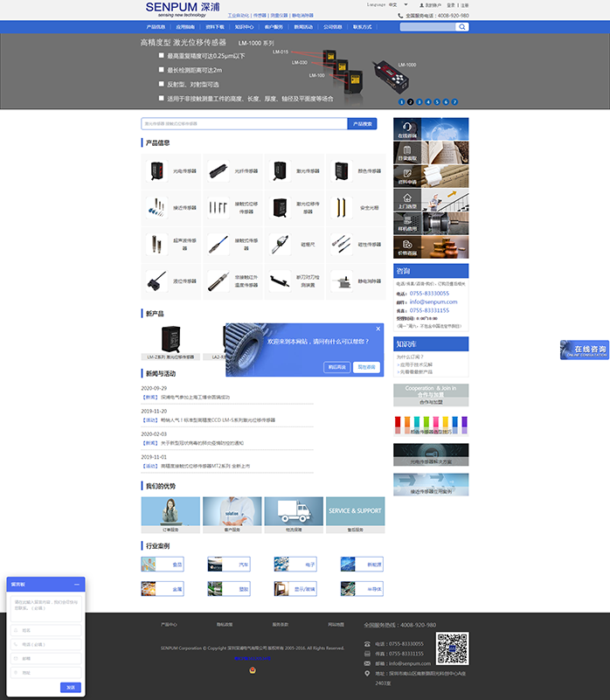
Task: Close the welcome chat popup
Action: (x=378, y=329)
